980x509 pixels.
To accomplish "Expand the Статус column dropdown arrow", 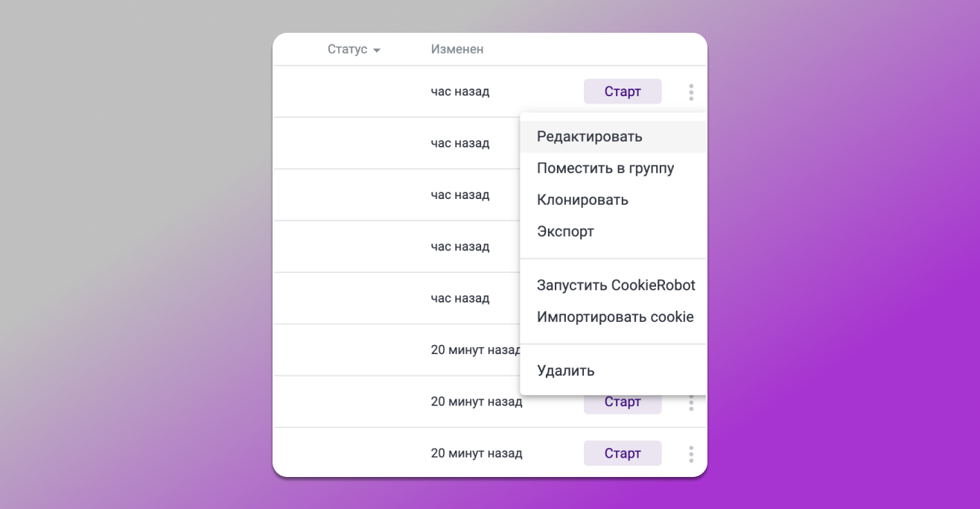I will (x=377, y=51).
